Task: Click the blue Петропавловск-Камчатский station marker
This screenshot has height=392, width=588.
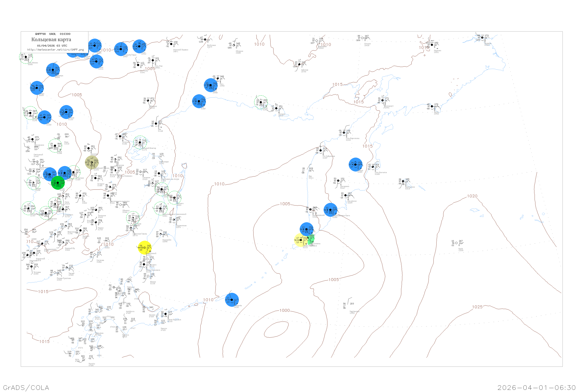Action: click(x=330, y=210)
